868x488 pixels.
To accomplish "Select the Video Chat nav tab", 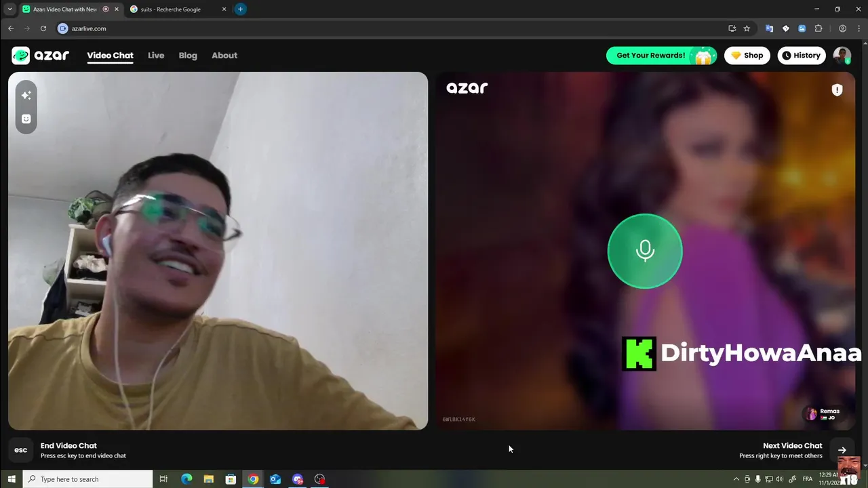I will pyautogui.click(x=110, y=56).
